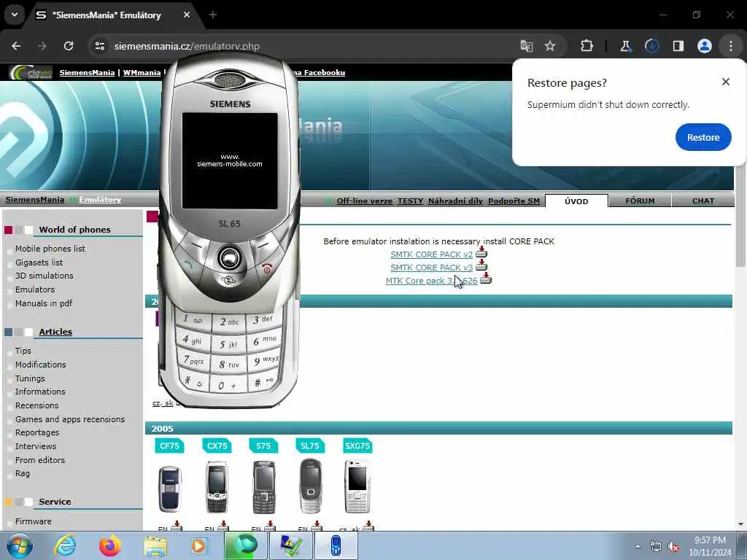
Task: Open the downloads indicator icon
Action: tap(651, 46)
